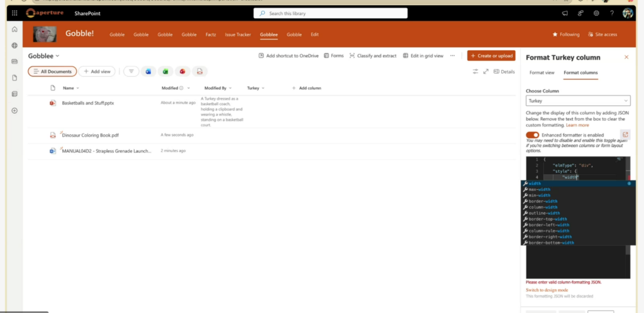Select the All Documents view pill
The width and height of the screenshot is (644, 313).
(x=52, y=72)
